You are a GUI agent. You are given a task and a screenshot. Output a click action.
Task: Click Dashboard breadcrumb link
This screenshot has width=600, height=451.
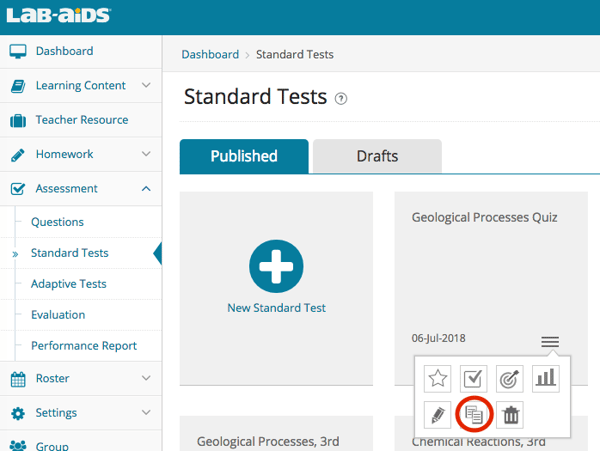(x=210, y=54)
